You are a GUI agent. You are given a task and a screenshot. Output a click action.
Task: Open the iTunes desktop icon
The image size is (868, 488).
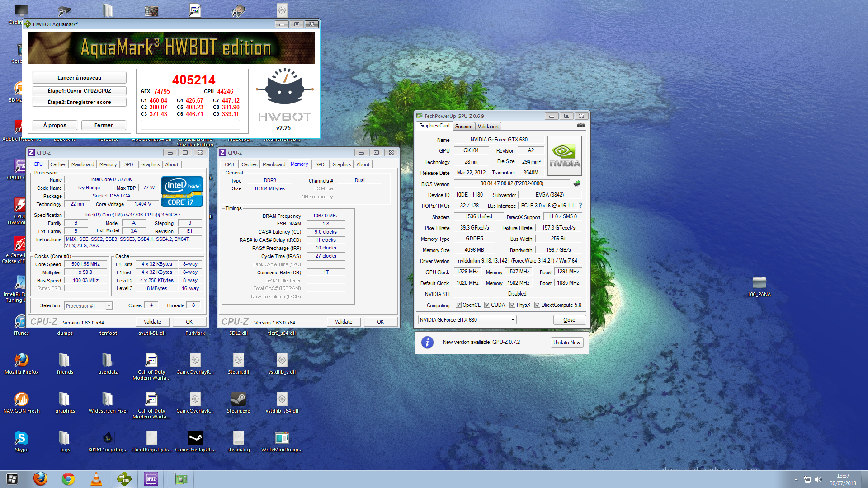(21, 325)
